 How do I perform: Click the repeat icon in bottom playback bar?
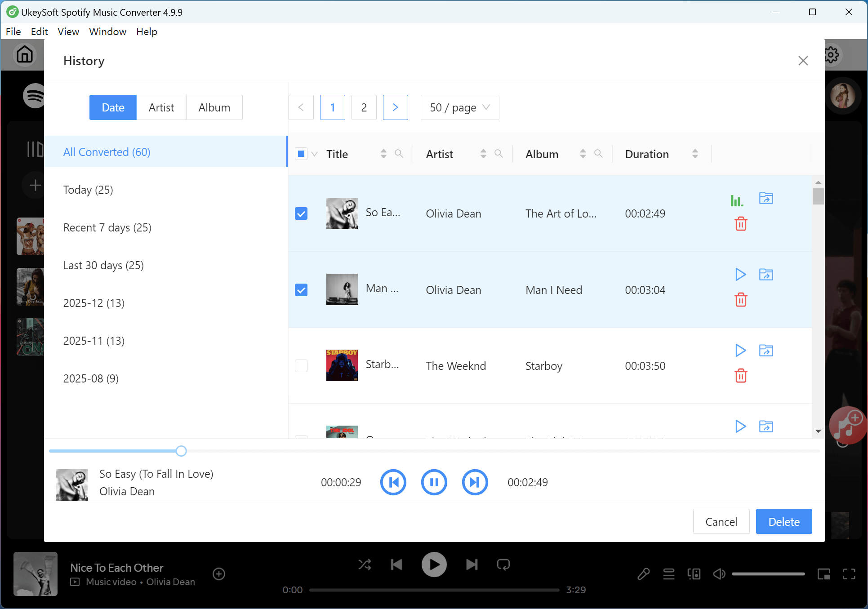503,565
